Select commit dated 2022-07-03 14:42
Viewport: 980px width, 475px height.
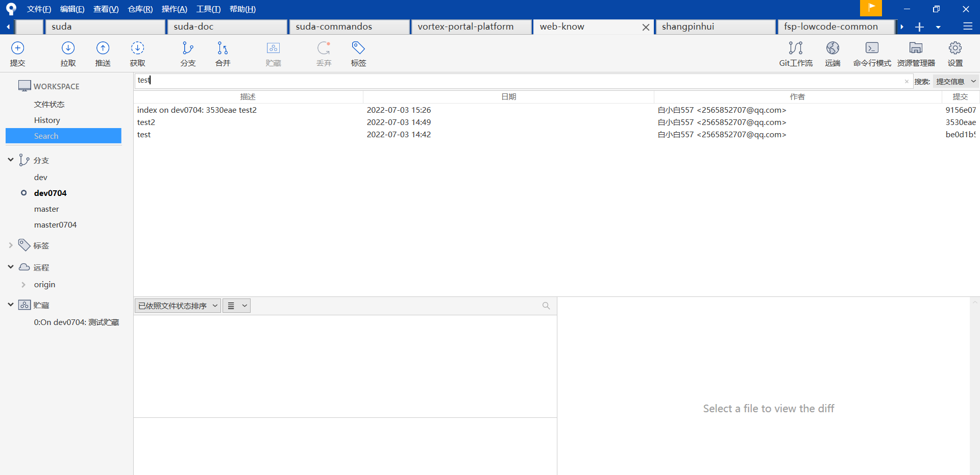click(x=556, y=134)
